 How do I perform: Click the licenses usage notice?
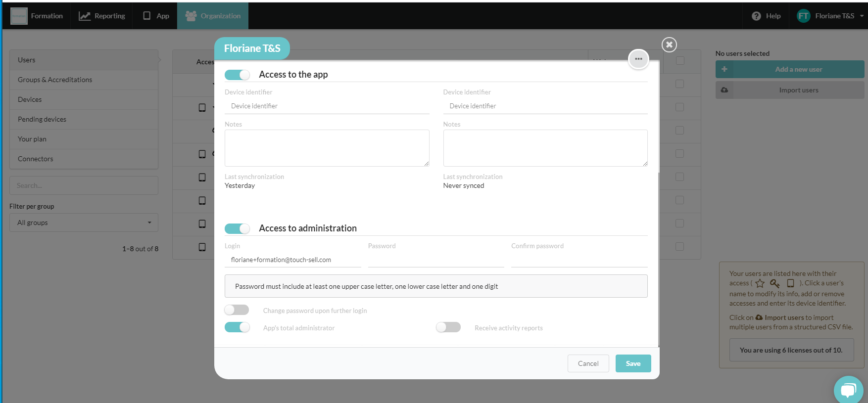point(791,350)
